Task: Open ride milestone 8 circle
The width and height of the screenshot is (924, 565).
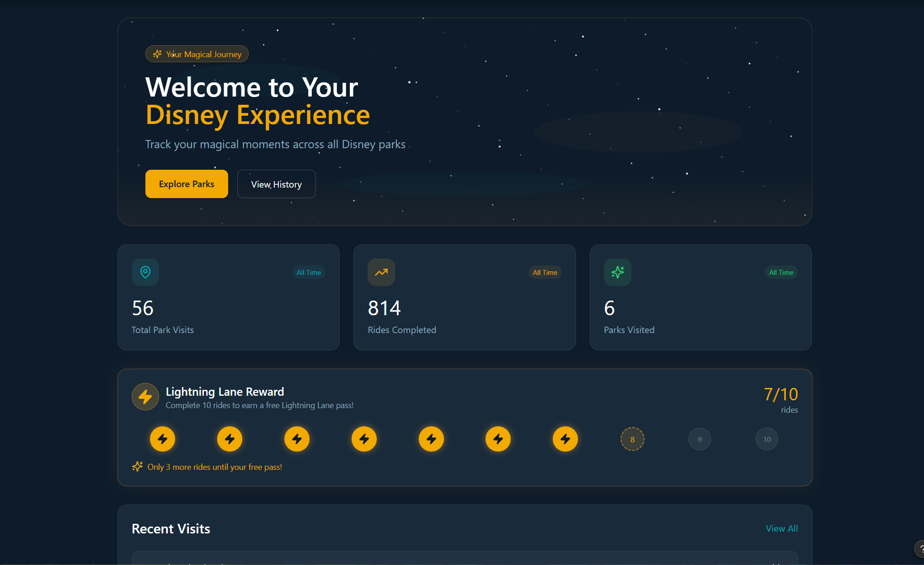Action: coord(632,439)
